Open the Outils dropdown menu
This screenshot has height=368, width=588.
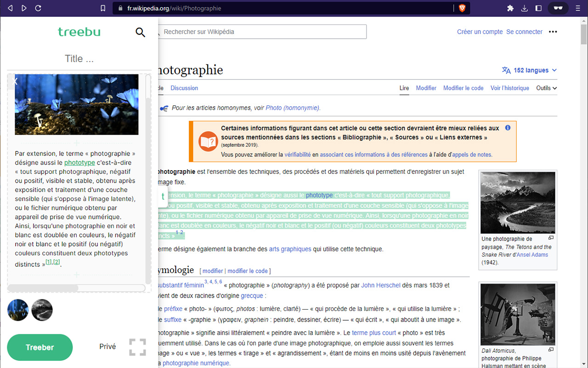(x=547, y=88)
